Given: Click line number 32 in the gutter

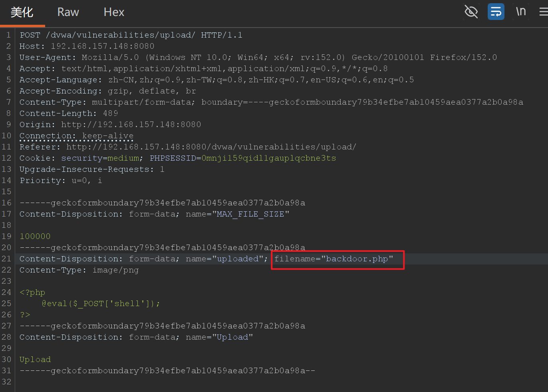Looking at the screenshot, I should click(6, 382).
